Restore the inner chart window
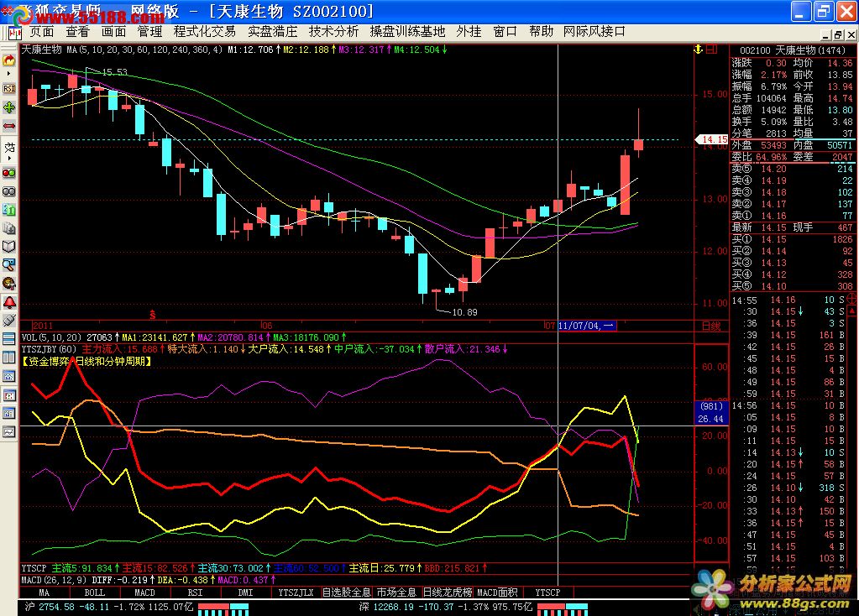Screen dimensions: 859x616 (x=838, y=35)
